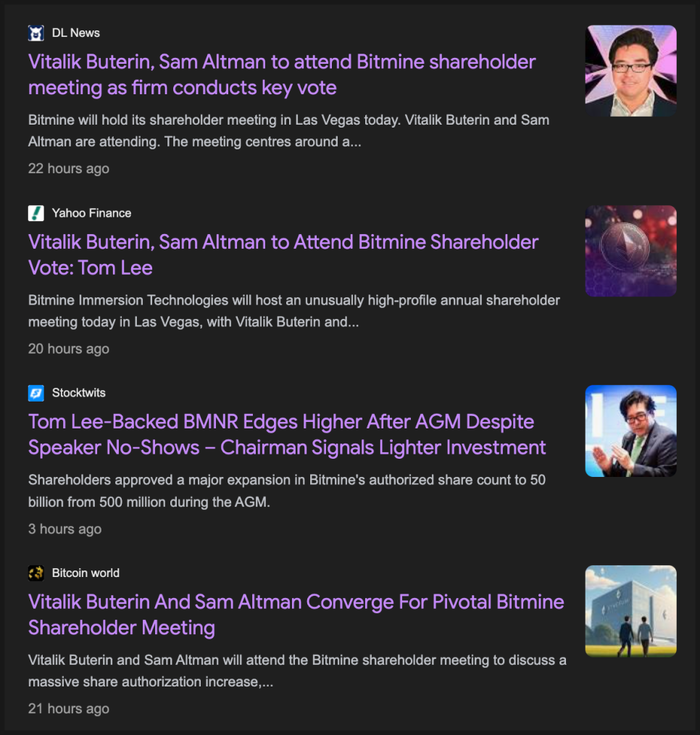Screen dimensions: 700x735
Task: Open the BMNR Edges Higher After AGM headline
Action: coord(286,434)
